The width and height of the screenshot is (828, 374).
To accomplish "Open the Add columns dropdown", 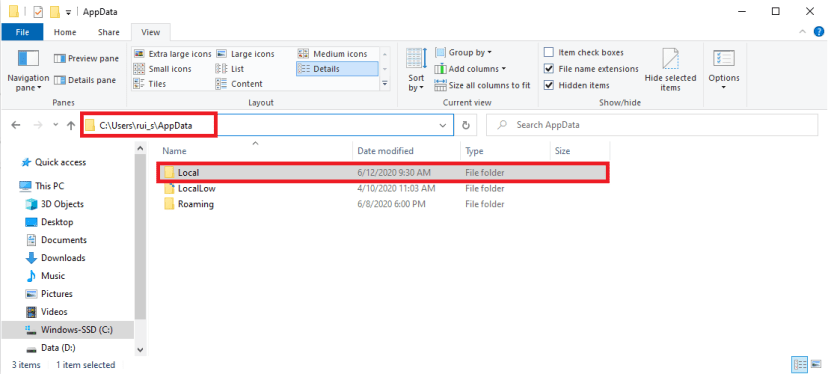I will [471, 69].
